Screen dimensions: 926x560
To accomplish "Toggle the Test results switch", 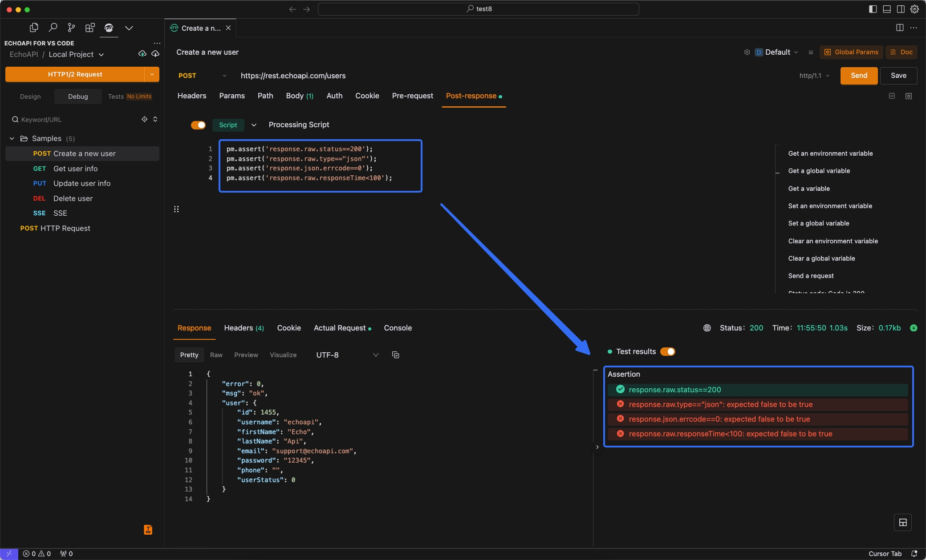I will (667, 351).
